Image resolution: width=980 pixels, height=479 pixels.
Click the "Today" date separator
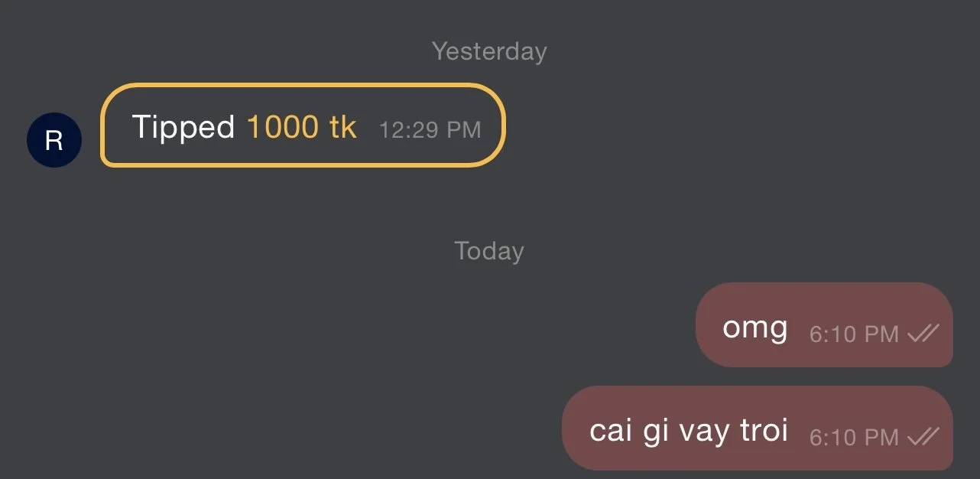(489, 251)
